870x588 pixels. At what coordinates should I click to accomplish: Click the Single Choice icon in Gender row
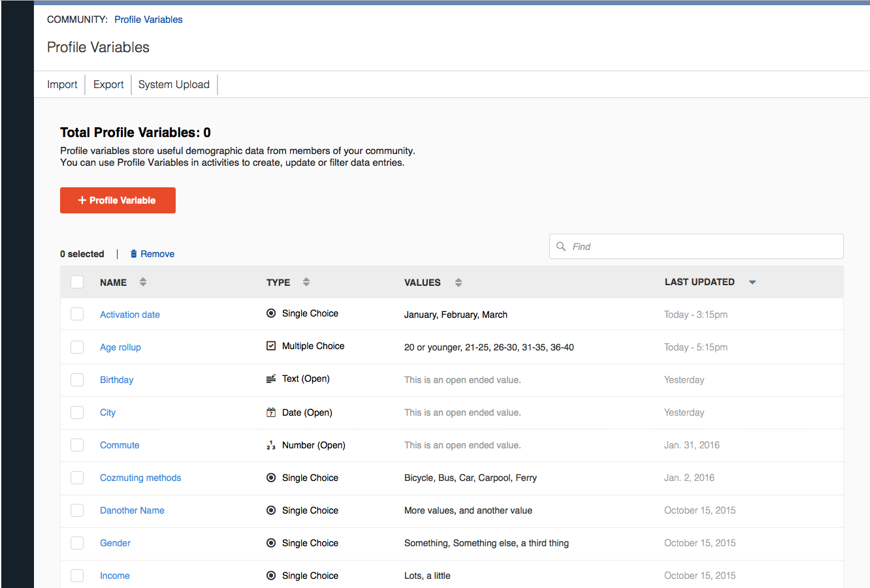coord(271,543)
